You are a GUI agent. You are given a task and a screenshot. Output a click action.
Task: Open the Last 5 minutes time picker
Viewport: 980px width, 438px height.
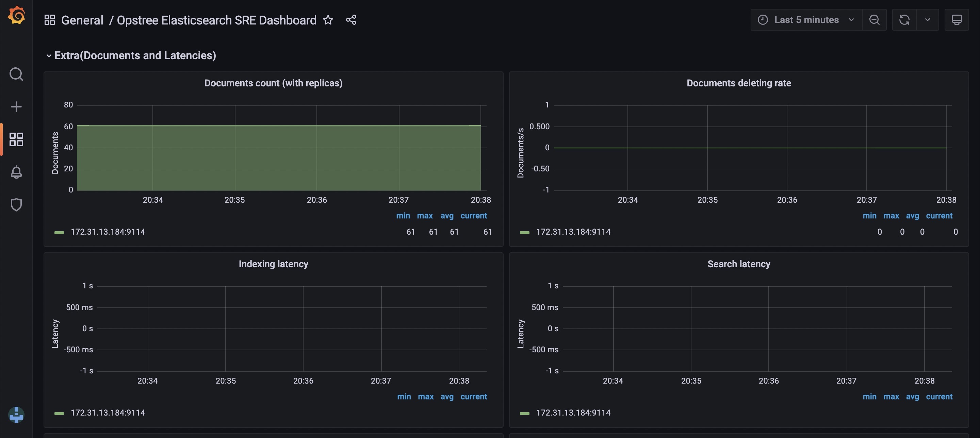point(806,20)
